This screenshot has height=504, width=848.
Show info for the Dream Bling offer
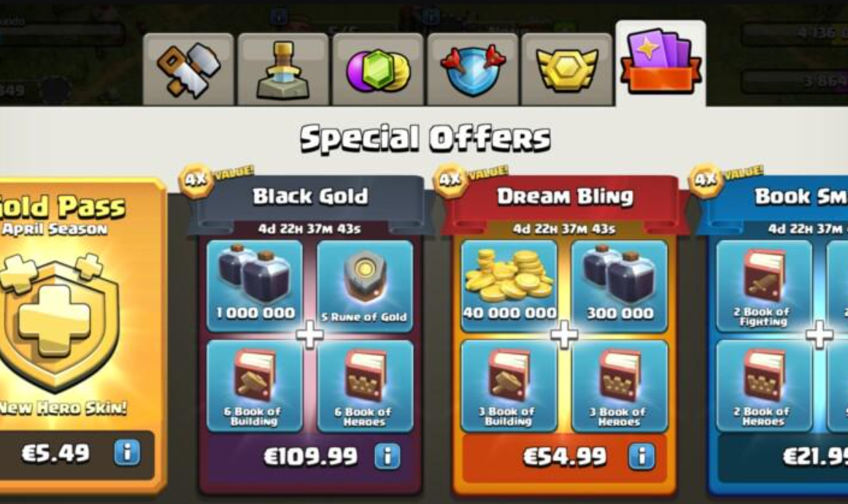click(641, 456)
